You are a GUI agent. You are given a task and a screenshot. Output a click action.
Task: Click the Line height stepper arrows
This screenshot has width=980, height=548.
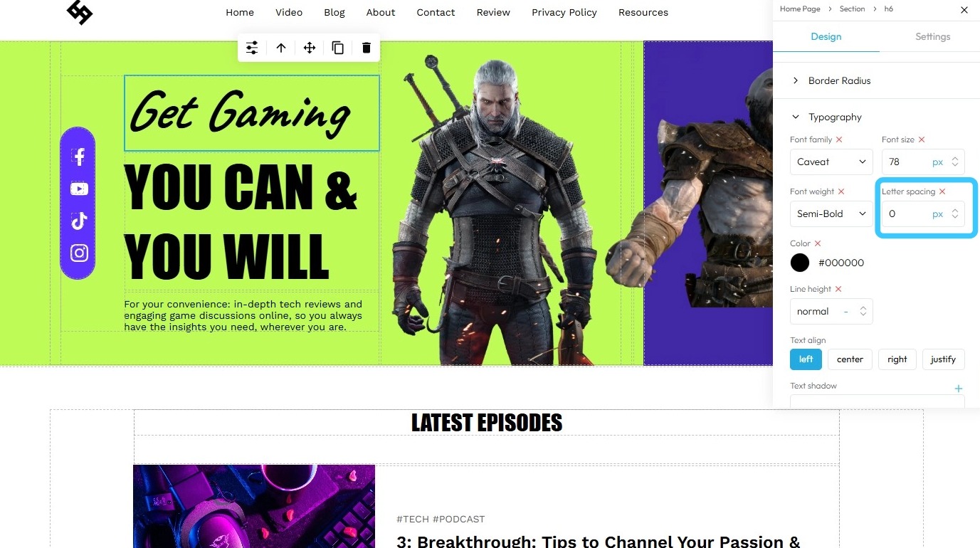click(863, 311)
